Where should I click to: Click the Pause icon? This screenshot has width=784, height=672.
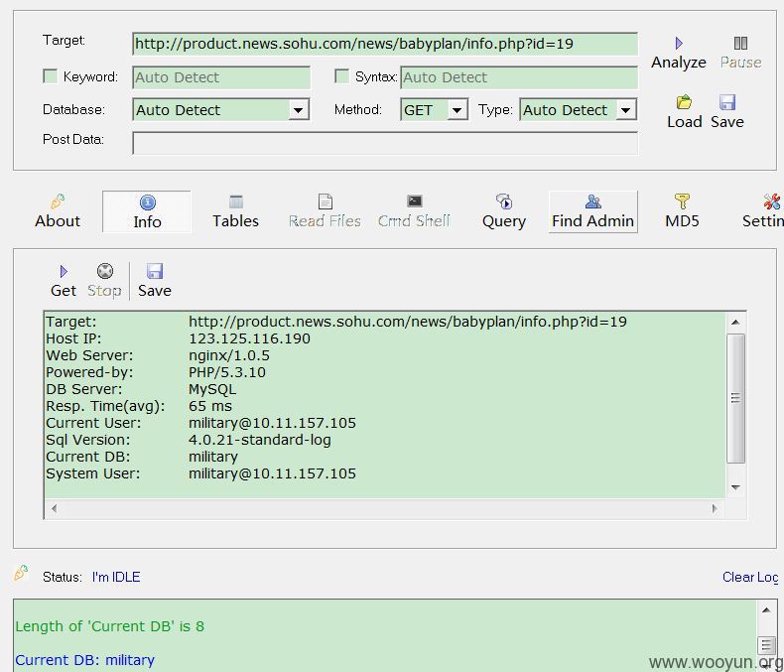(740, 43)
